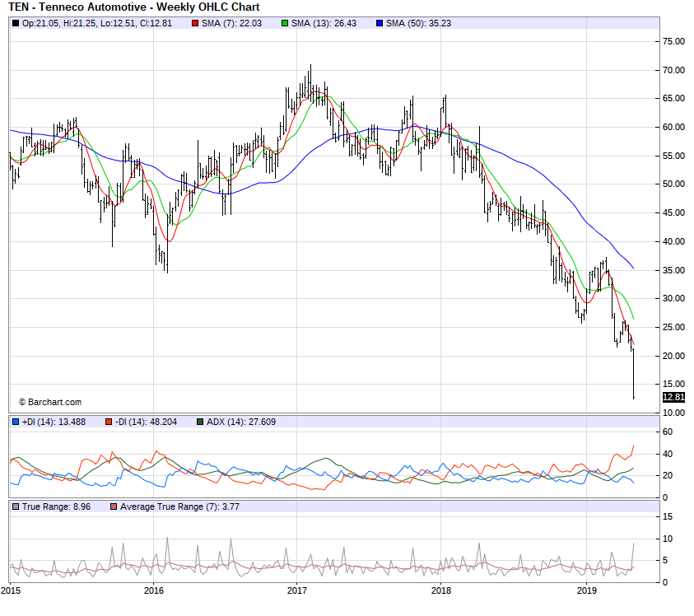Click the -DI (14): 48.204 label
Viewport: 694px width, 616px height.
pos(146,422)
